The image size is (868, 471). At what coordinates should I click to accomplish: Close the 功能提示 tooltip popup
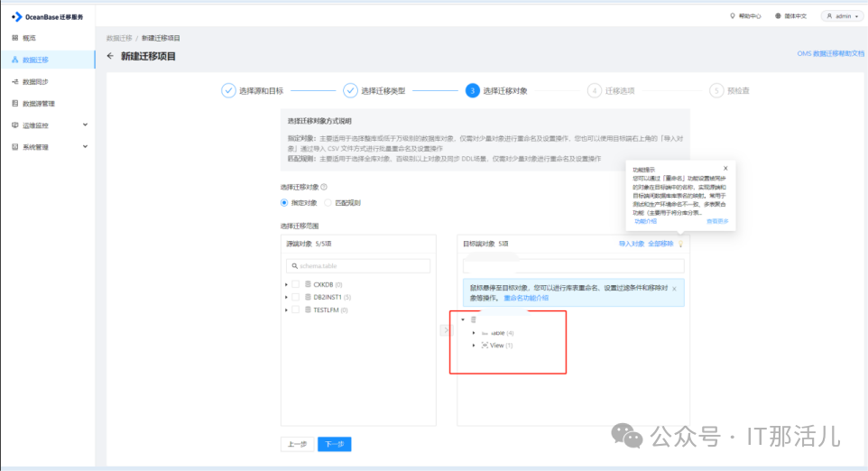[725, 168]
